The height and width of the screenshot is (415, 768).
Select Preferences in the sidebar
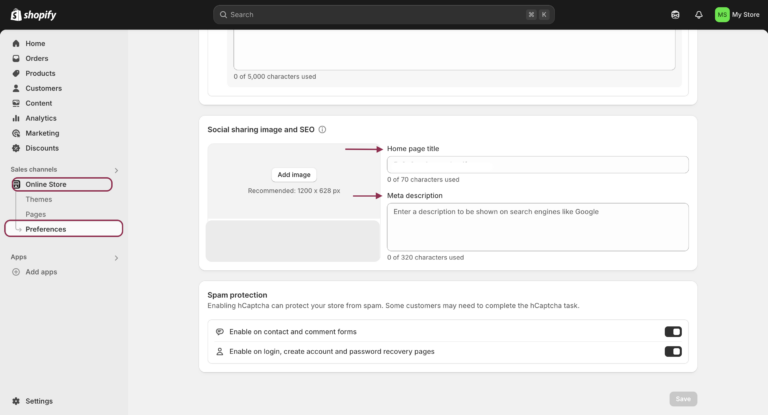46,229
